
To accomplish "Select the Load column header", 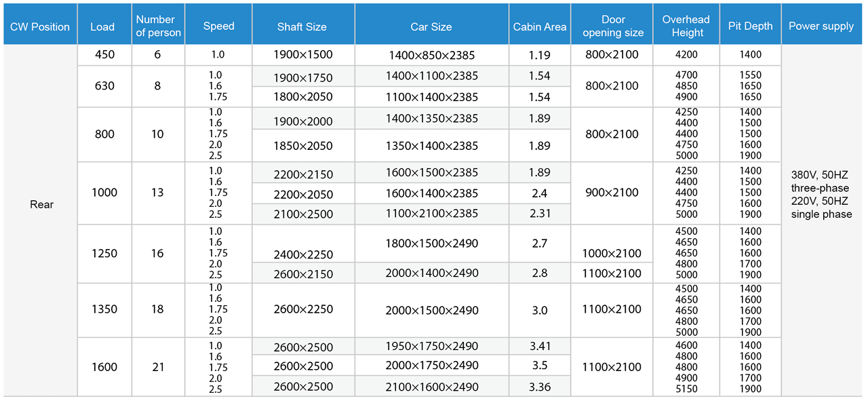I will click(102, 26).
